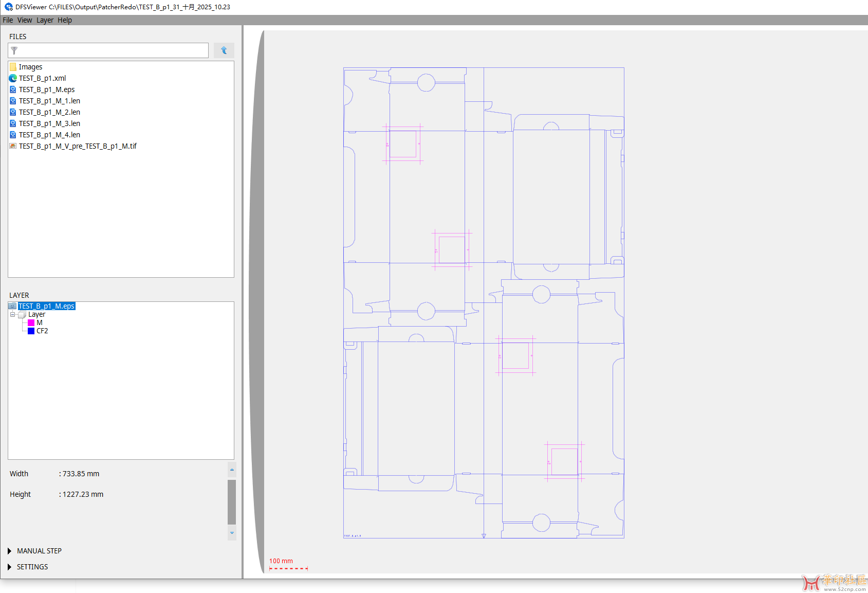The image size is (868, 593).
Task: Select the TEST_B_p1.xml file icon
Action: (x=13, y=78)
